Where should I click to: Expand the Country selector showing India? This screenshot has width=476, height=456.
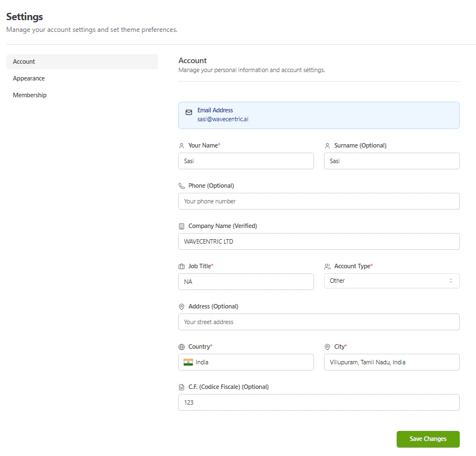[x=246, y=362]
